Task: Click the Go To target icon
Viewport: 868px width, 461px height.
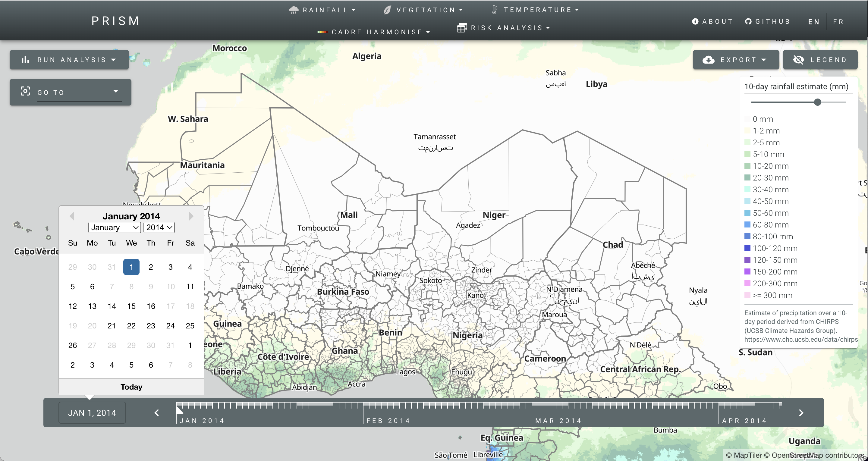Action: 25,91
